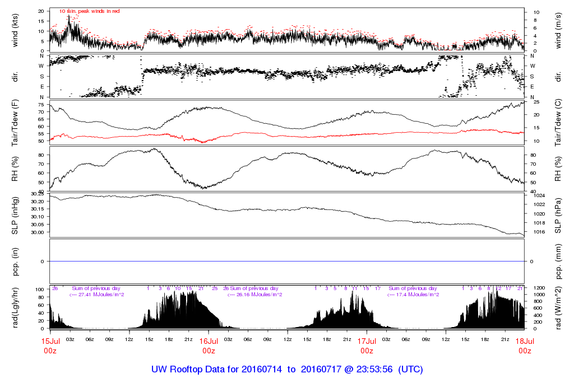This screenshot has height=392, width=574.
Task: Select the "SLP (hPa)" axis label
Action: [x=558, y=216]
